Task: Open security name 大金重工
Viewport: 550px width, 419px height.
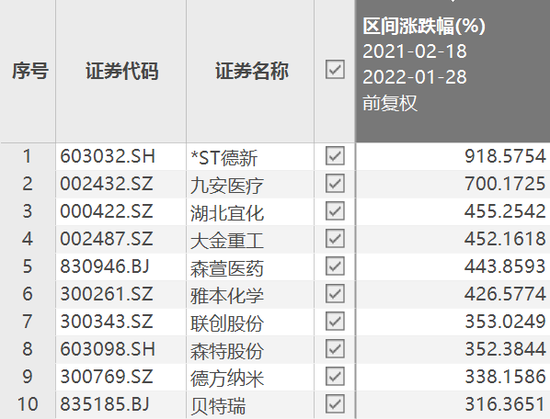Action: (x=227, y=241)
